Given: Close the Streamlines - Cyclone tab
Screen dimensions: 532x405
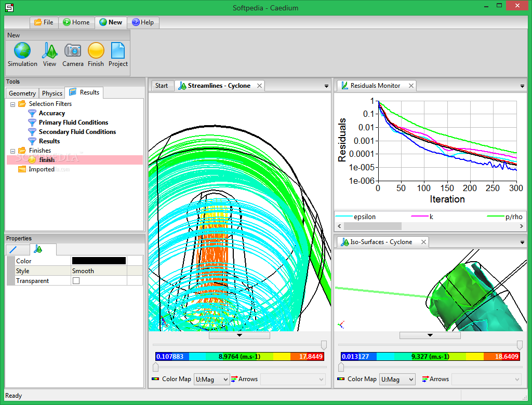Looking at the screenshot, I should (260, 86).
